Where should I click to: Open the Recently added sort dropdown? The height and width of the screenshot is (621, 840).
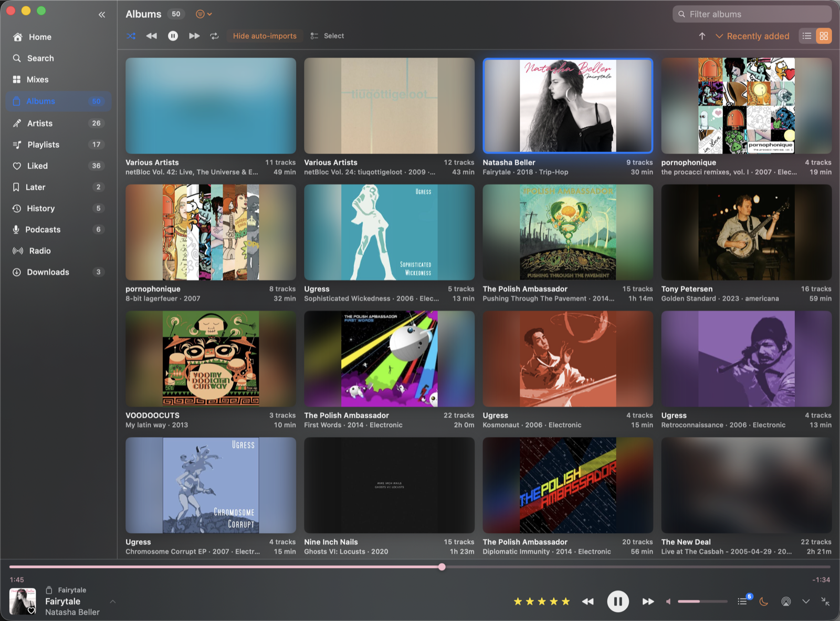[752, 36]
